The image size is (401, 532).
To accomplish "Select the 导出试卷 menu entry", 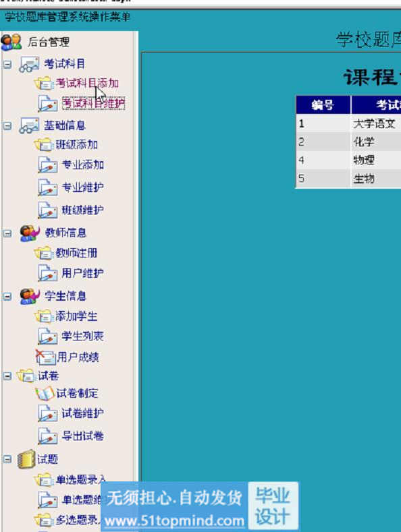I will coord(82,436).
